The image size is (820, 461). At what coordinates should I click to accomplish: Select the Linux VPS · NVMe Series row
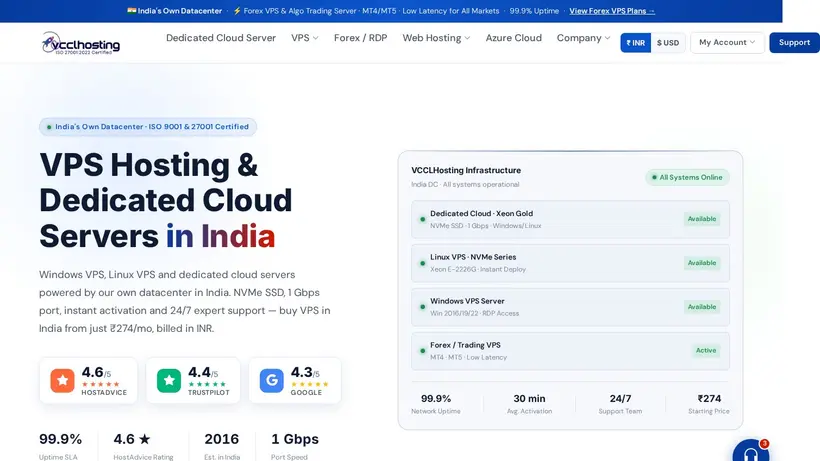pos(570,263)
